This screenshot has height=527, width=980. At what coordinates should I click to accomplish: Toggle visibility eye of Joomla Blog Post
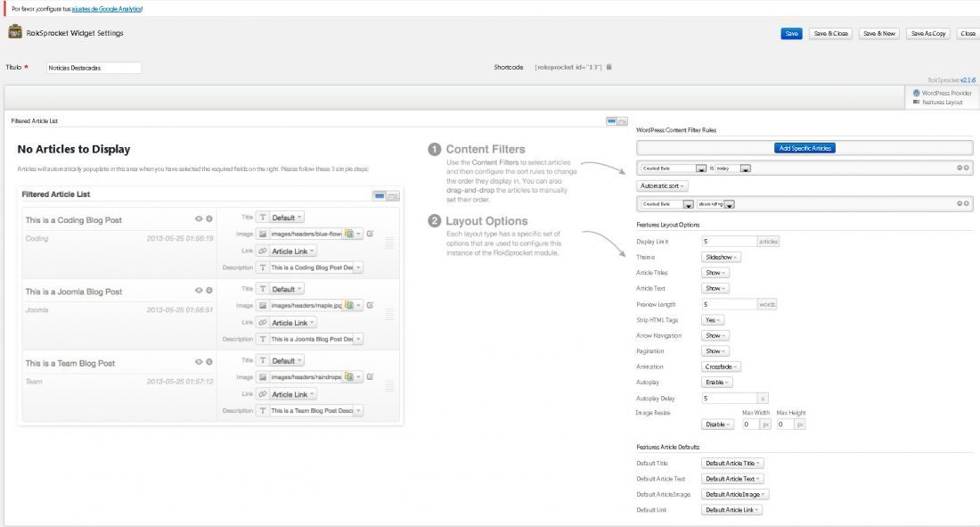199,291
